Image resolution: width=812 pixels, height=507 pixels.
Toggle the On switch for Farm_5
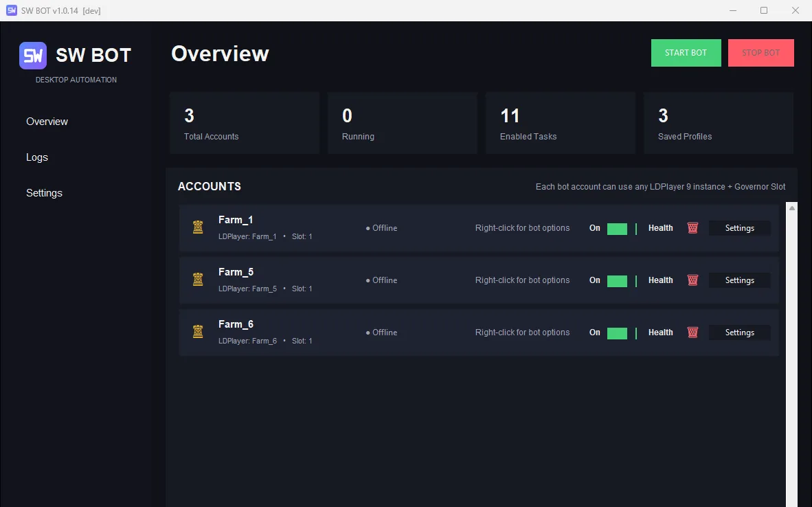(617, 281)
